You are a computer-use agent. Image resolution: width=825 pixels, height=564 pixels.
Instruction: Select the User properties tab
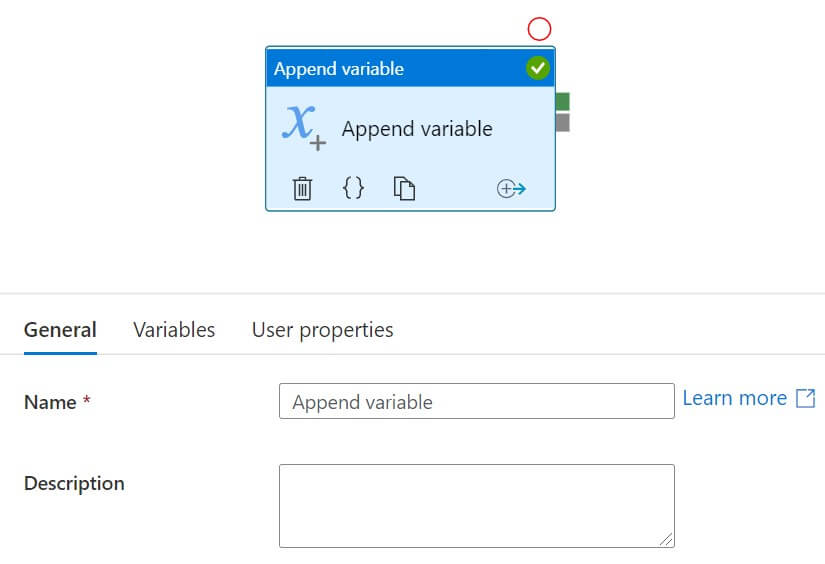(x=322, y=330)
